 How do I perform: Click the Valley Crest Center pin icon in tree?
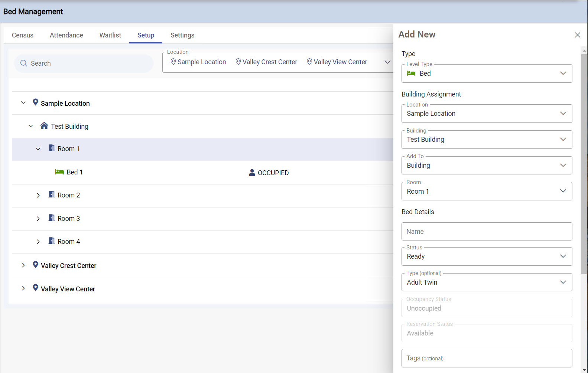35,265
